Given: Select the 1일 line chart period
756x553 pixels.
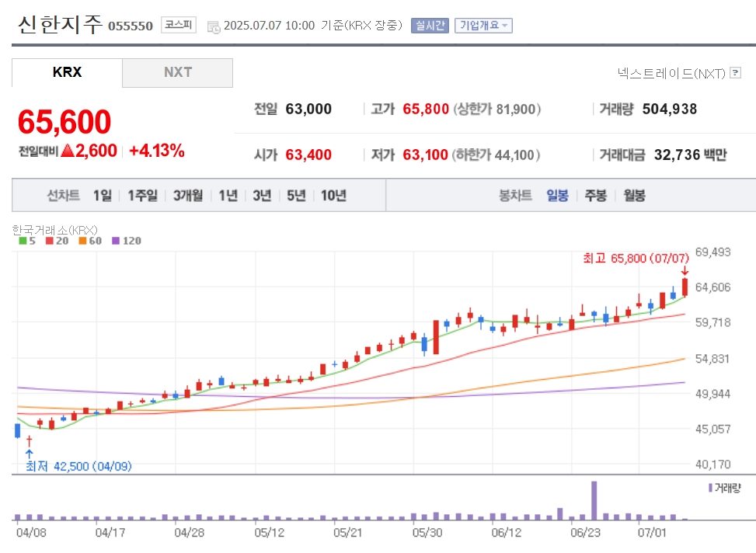Looking at the screenshot, I should 103,195.
